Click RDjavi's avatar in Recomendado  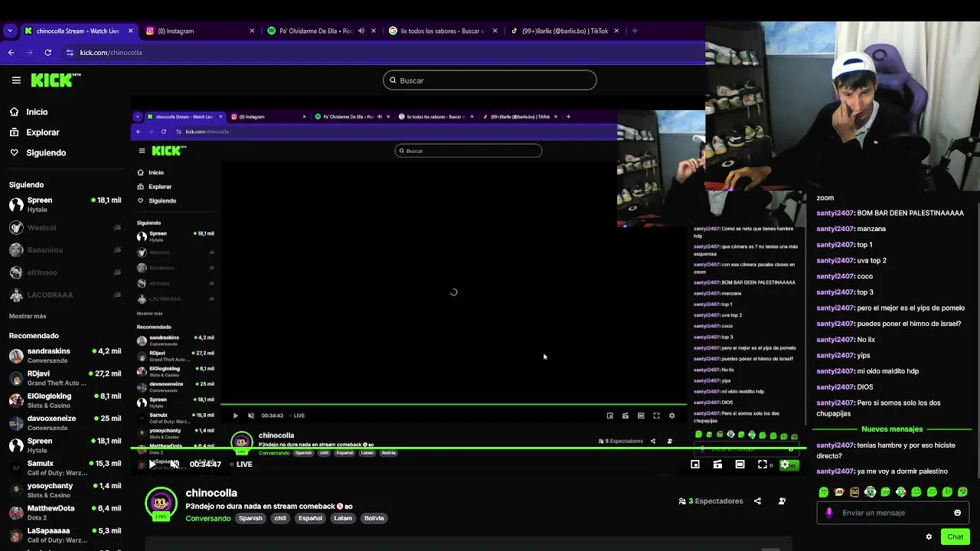[x=16, y=378]
